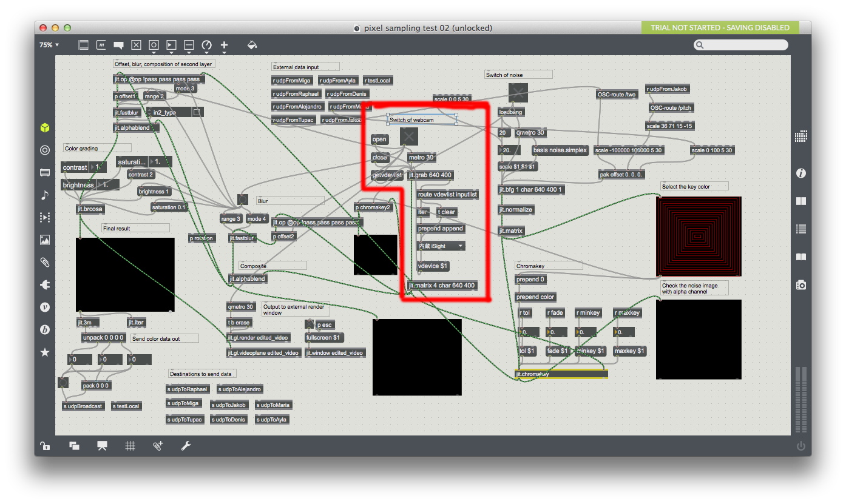Click the Vizzie modules icon in sidebar
The image size is (846, 504).
pyautogui.click(x=45, y=307)
